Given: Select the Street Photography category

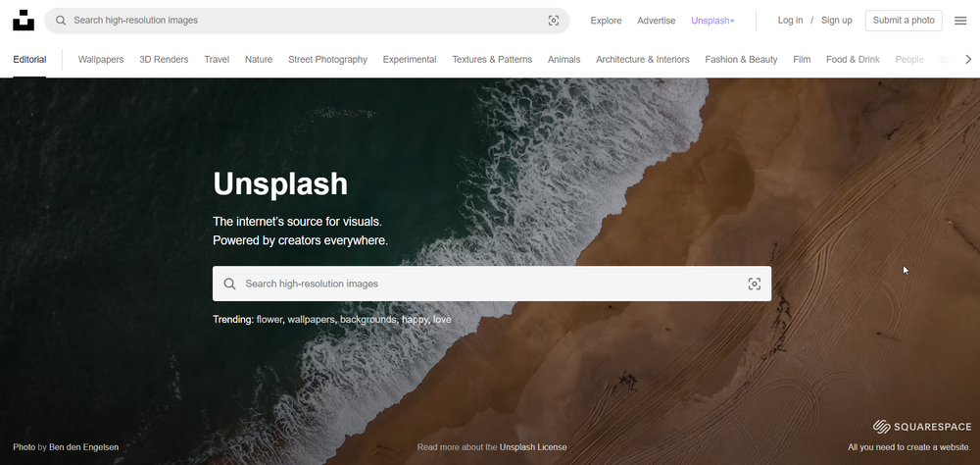Looking at the screenshot, I should click(327, 60).
